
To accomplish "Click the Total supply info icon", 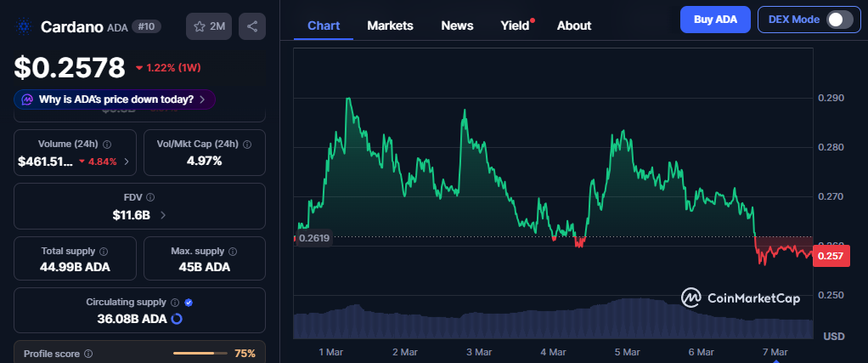I will point(104,252).
